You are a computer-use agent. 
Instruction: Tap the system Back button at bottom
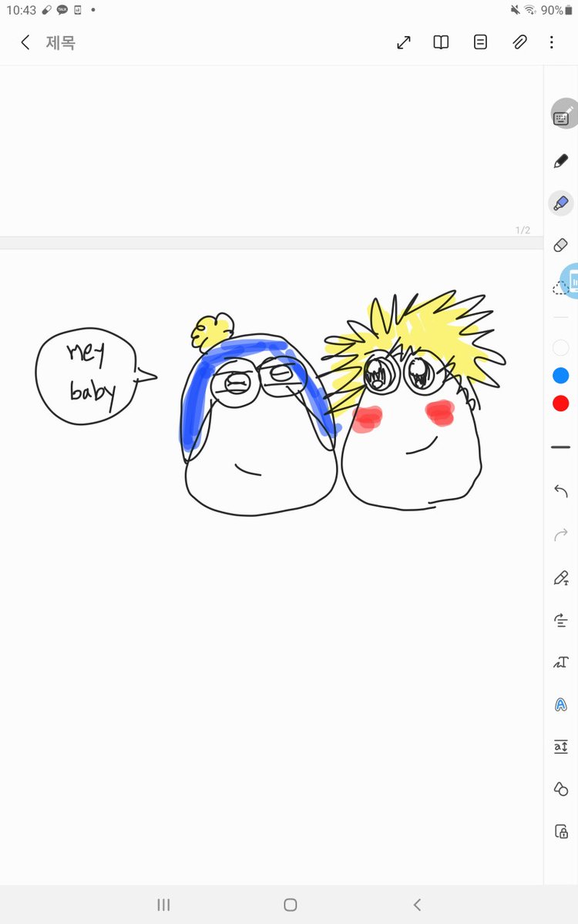(417, 905)
